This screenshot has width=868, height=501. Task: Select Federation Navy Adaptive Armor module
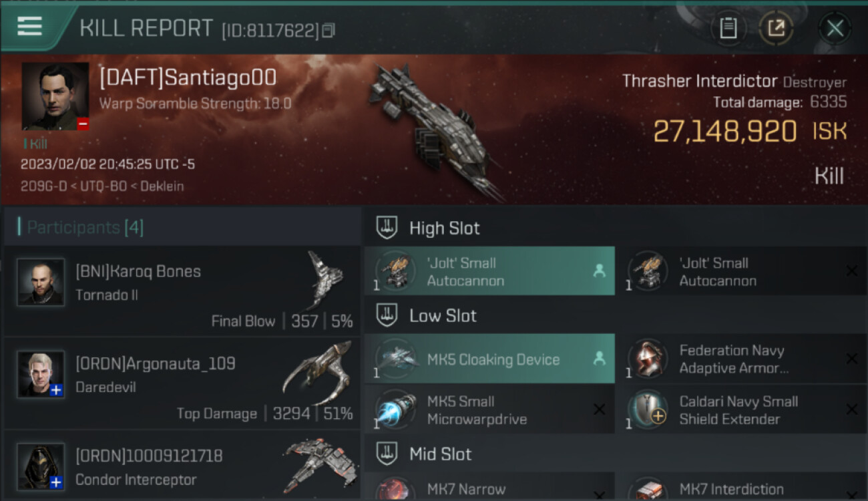[x=742, y=359]
